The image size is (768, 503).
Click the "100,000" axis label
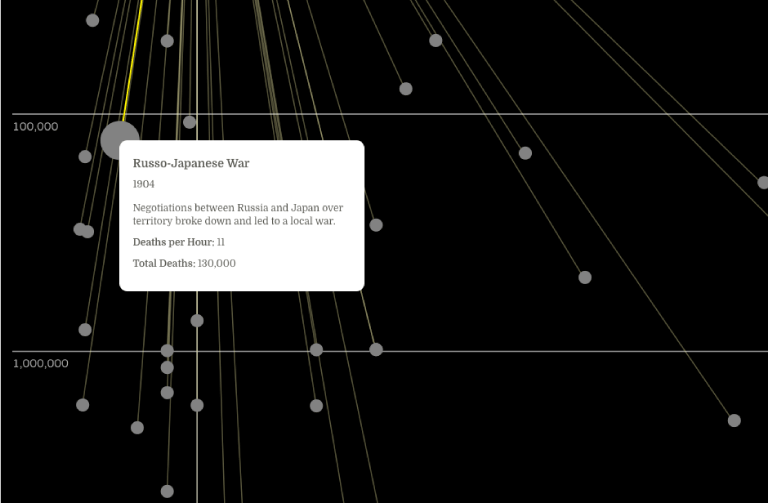(35, 126)
